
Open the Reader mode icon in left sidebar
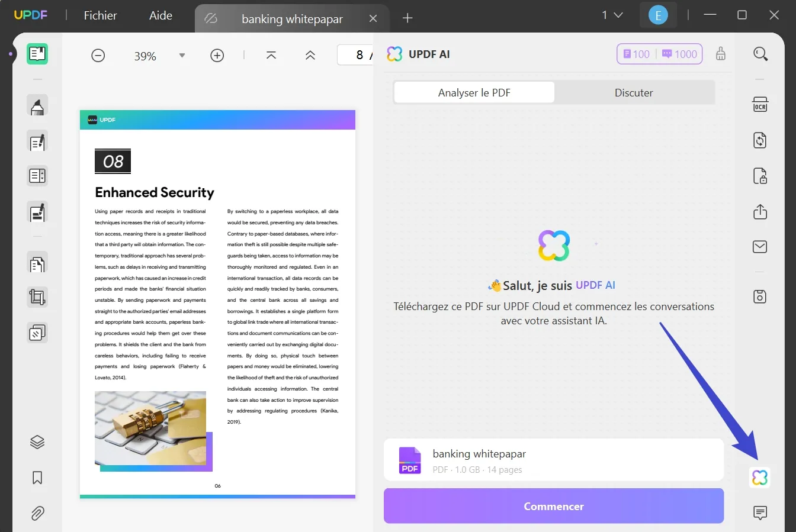coord(37,54)
